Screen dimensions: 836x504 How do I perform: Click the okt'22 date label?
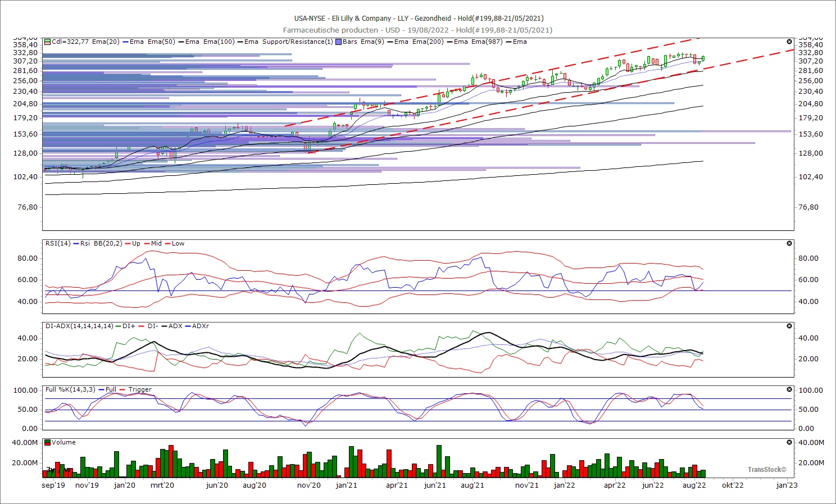point(733,485)
